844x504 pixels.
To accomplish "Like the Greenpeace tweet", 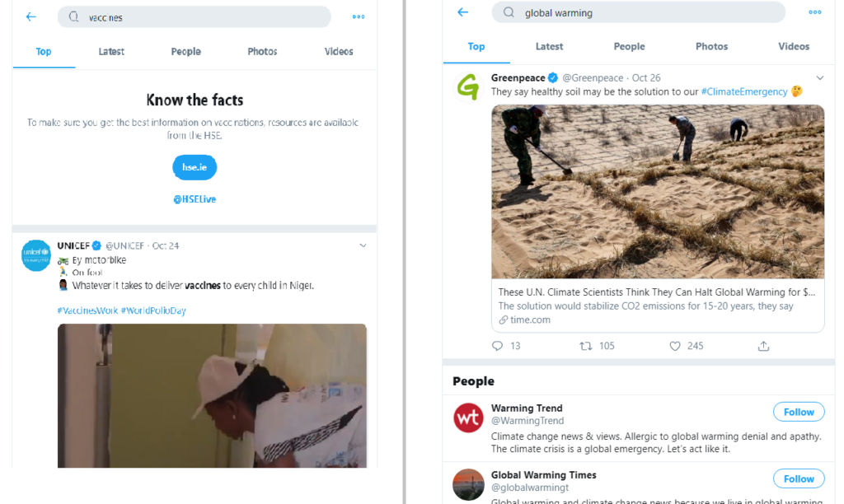I will coord(675,346).
